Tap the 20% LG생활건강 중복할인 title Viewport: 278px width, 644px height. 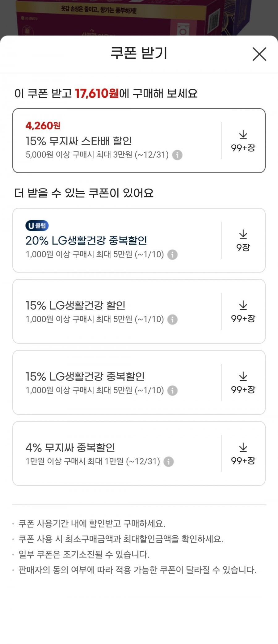point(86,241)
